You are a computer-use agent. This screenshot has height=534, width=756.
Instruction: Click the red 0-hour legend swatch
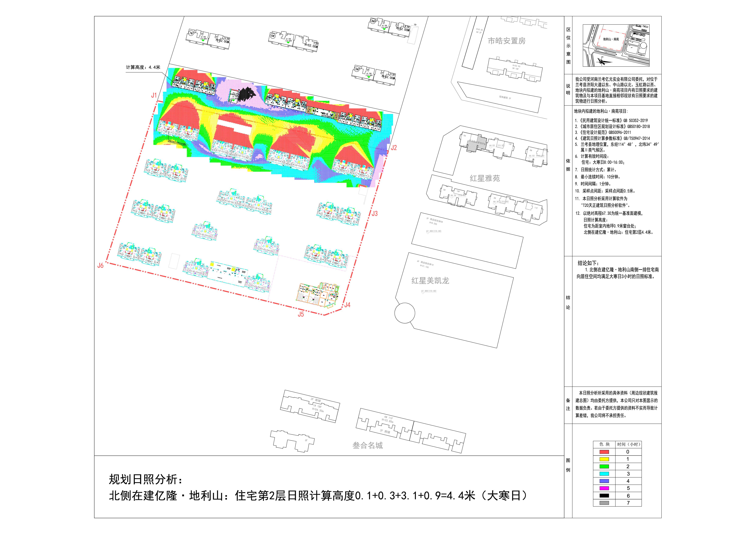(x=604, y=452)
